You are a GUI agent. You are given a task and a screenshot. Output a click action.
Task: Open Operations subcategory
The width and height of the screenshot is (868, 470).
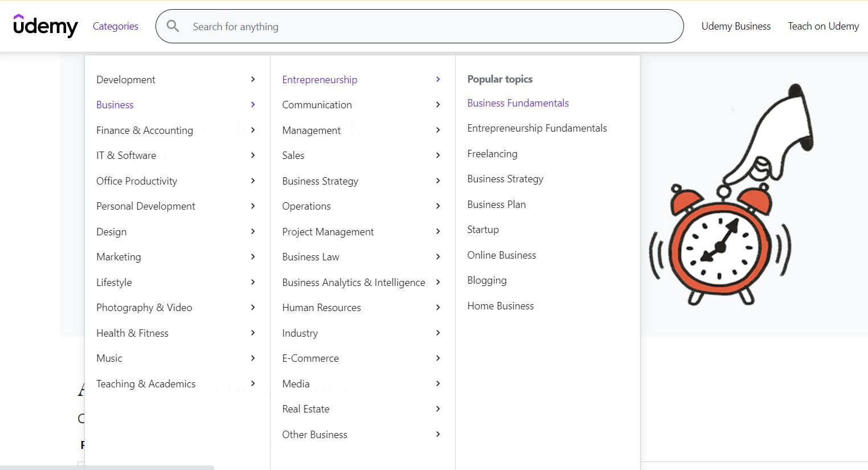point(306,206)
